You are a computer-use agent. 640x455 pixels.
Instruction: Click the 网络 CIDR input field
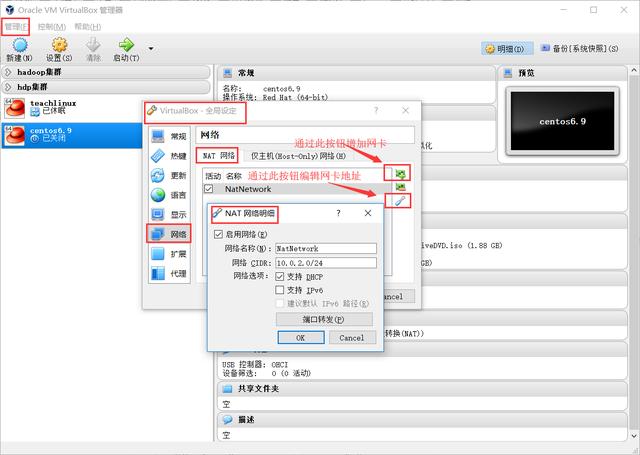[x=326, y=263]
